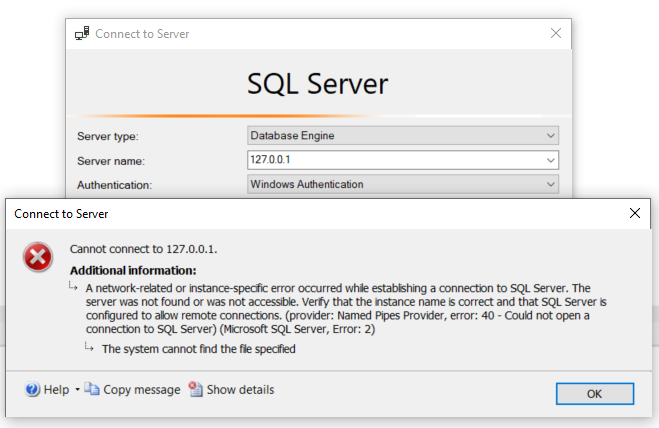The width and height of the screenshot is (659, 428).
Task: Open the Server type dropdown
Action: tap(403, 135)
